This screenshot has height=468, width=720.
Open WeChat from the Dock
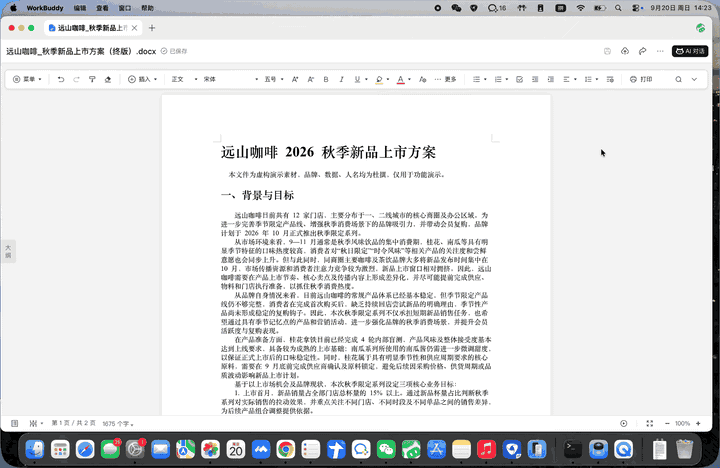click(386, 449)
